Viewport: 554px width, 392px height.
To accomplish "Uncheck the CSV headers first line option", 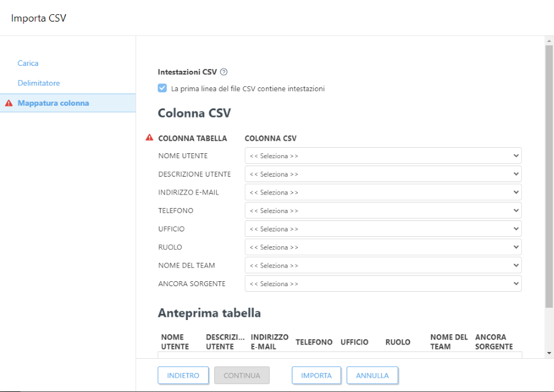I will (162, 87).
